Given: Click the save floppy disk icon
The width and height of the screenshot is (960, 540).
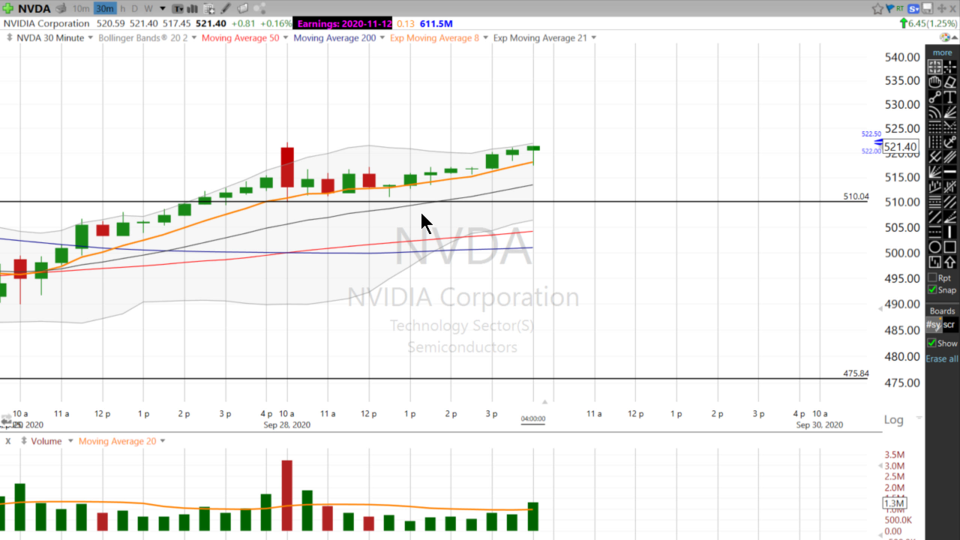Looking at the screenshot, I should (x=928, y=9).
